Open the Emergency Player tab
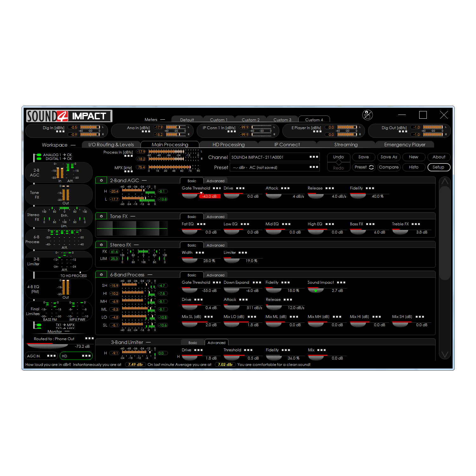 click(405, 145)
